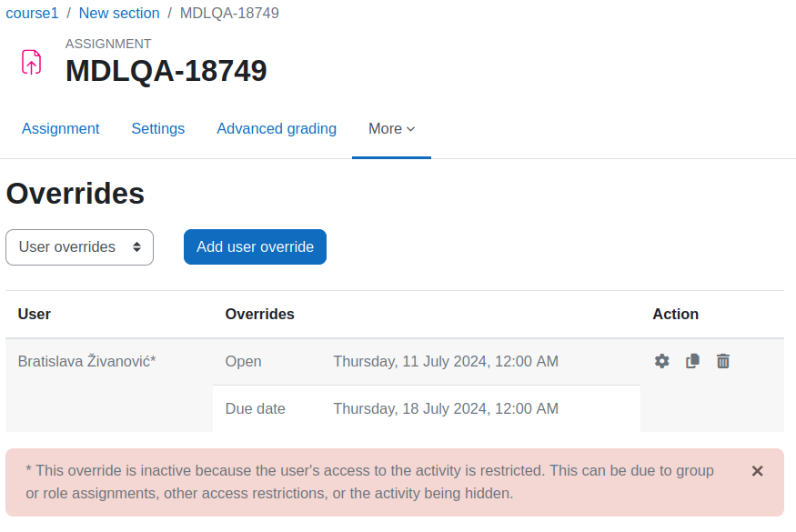
Task: Edit the override using the gear icon
Action: [661, 361]
